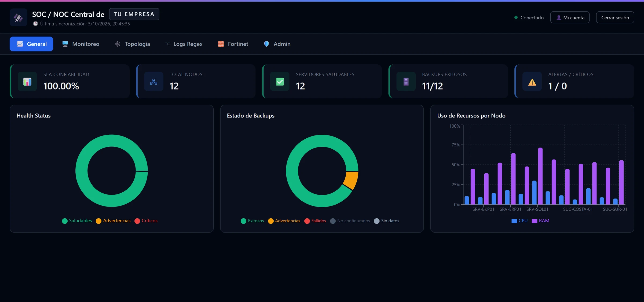Click the Monitoreo computer icon

(x=65, y=44)
